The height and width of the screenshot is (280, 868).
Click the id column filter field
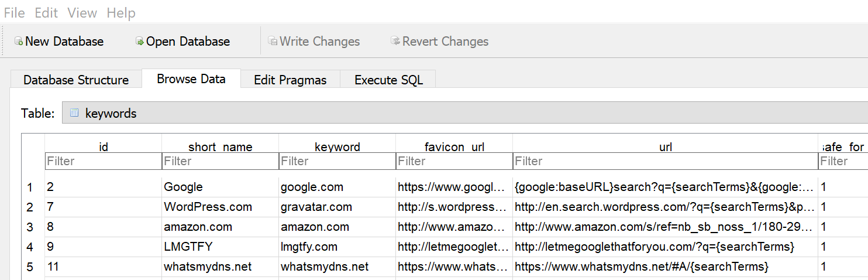(x=103, y=161)
